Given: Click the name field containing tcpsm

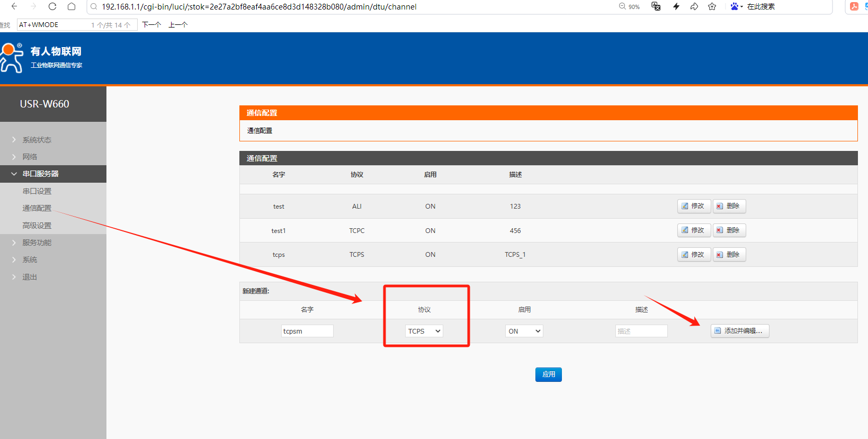Looking at the screenshot, I should 307,331.
